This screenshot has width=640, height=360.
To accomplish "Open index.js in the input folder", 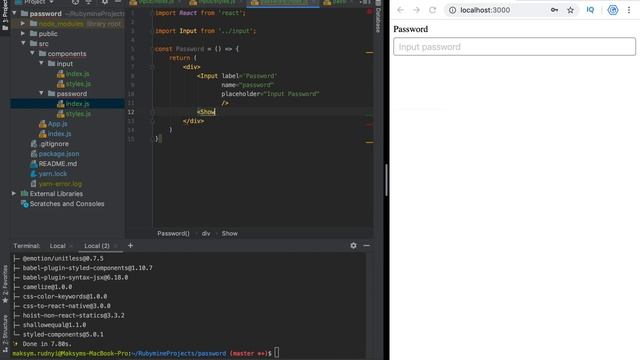I will click(78, 73).
